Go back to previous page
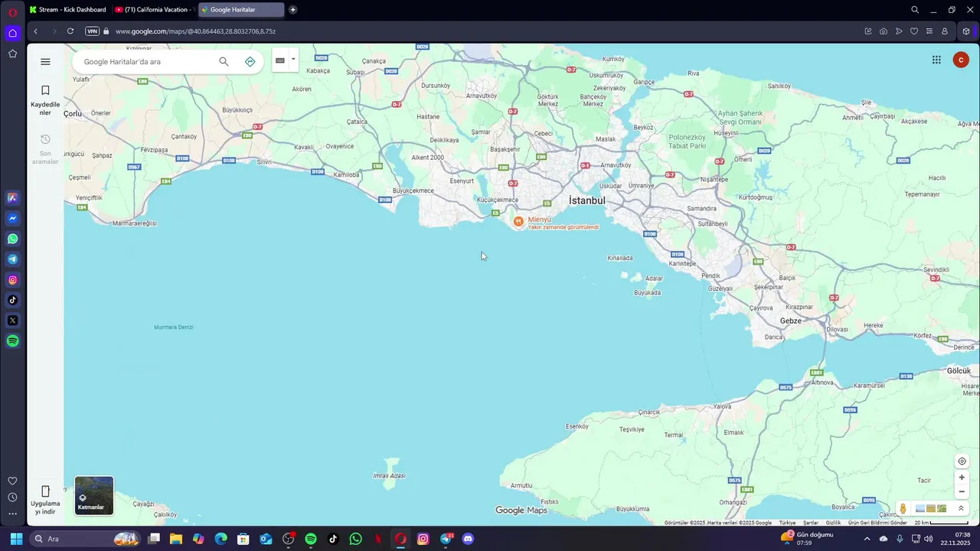This screenshot has width=980, height=551. [x=35, y=31]
